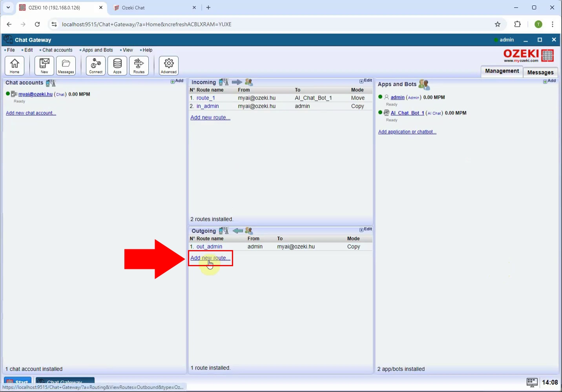Click Add new route in Incoming panel

210,118
